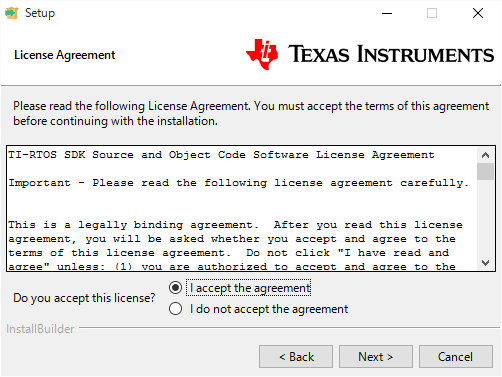Click the scrollbar thumb in license box
The width and height of the screenshot is (502, 377).
click(485, 171)
